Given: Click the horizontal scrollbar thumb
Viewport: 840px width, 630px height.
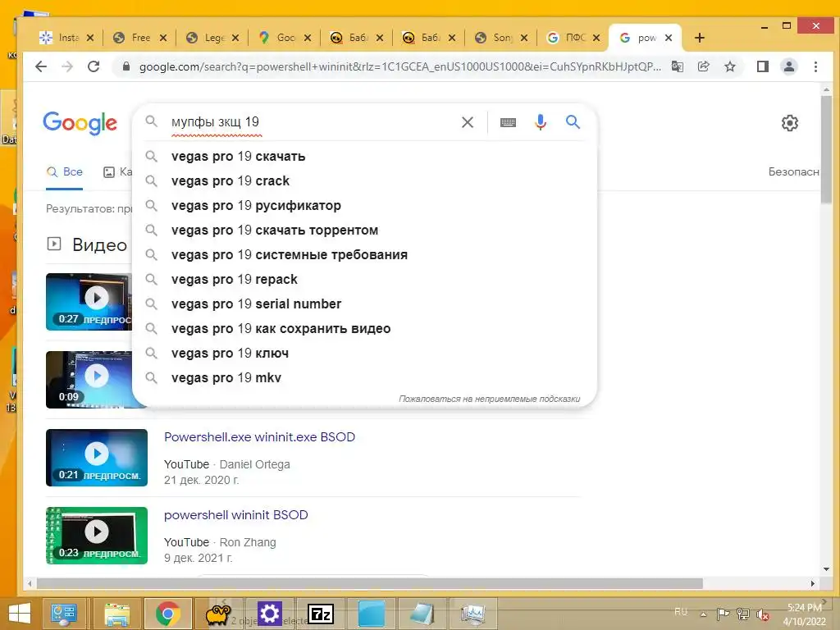Looking at the screenshot, I should [x=370, y=583].
